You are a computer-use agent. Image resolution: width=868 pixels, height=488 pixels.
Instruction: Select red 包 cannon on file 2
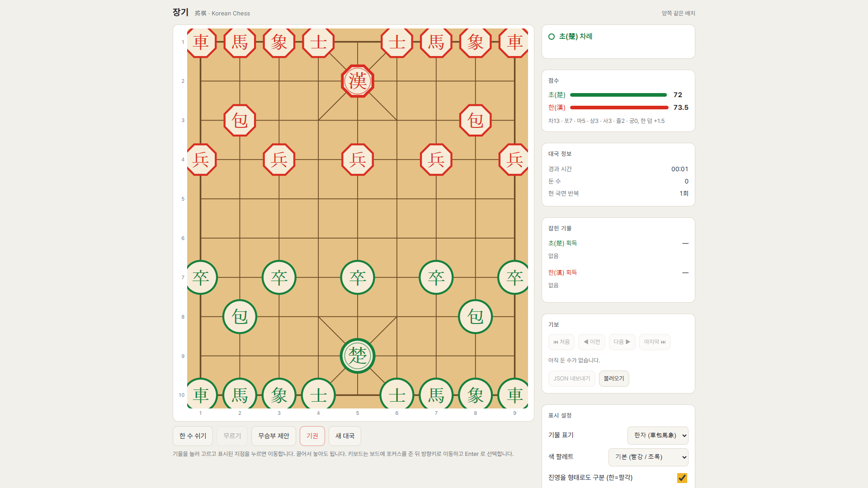(240, 120)
